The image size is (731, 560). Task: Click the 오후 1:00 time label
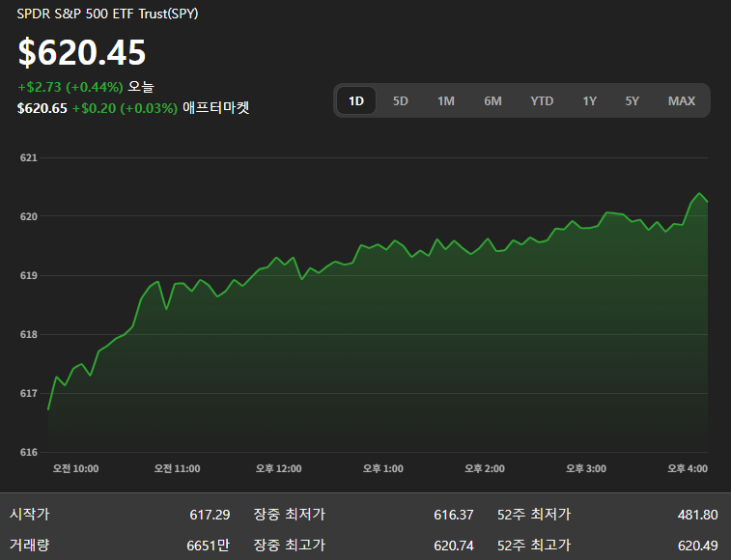[x=383, y=468]
